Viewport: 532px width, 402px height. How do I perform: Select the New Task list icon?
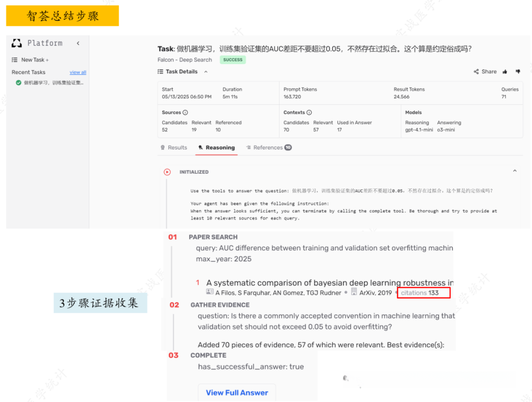click(14, 60)
